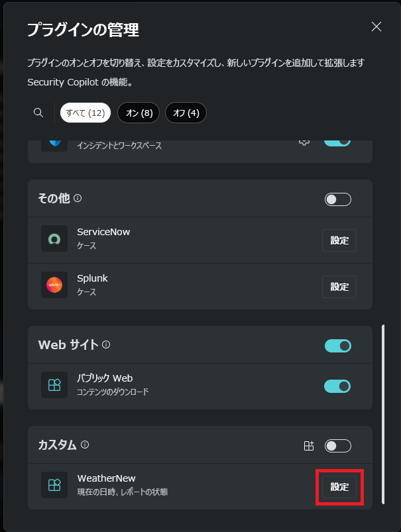Click the search magnifier icon
The width and height of the screenshot is (401, 532).
tap(38, 113)
